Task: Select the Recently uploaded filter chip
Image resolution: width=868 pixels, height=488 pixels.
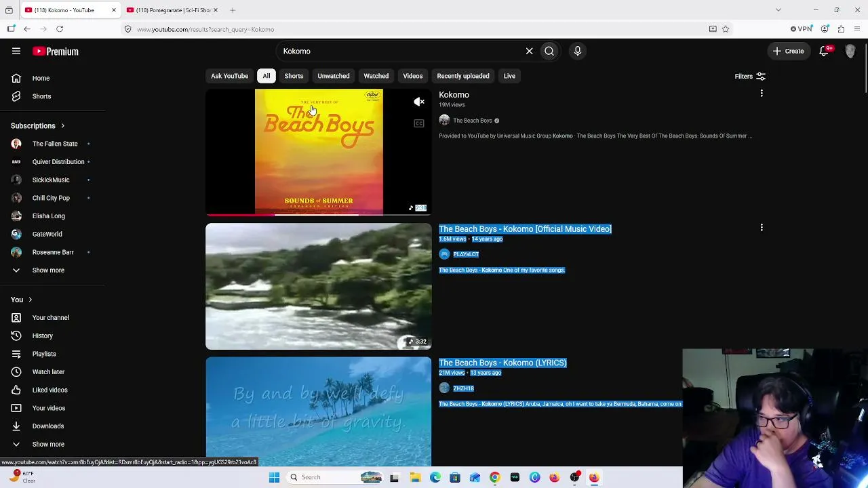Action: pos(463,76)
